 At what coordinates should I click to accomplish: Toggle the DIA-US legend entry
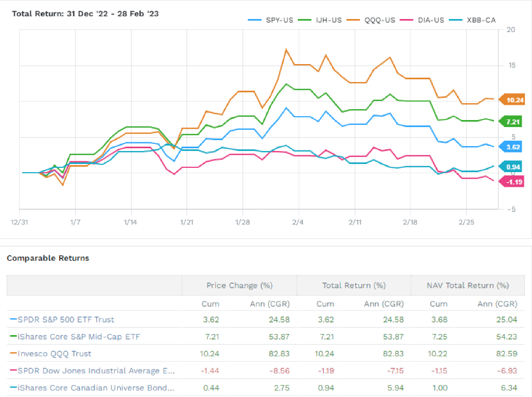click(422, 20)
